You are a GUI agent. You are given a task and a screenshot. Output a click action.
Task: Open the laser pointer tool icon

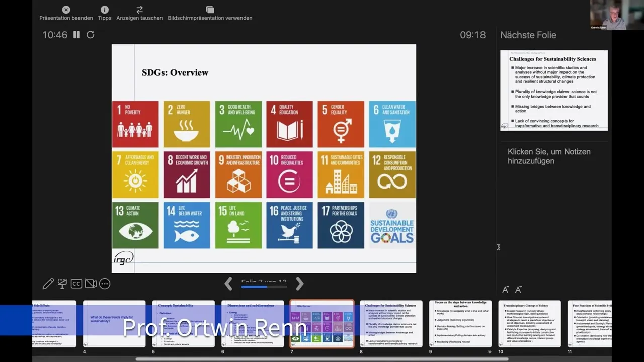[x=62, y=284]
